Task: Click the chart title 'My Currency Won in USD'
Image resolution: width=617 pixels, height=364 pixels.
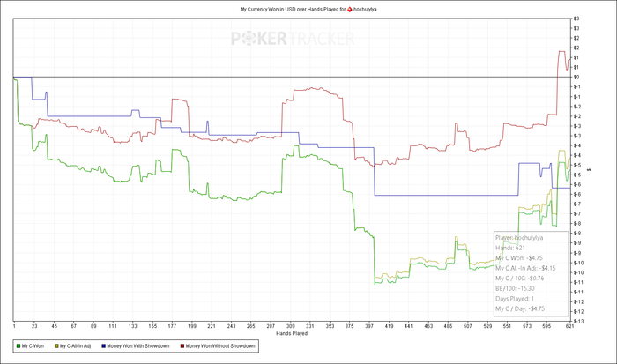Action: pyautogui.click(x=268, y=9)
